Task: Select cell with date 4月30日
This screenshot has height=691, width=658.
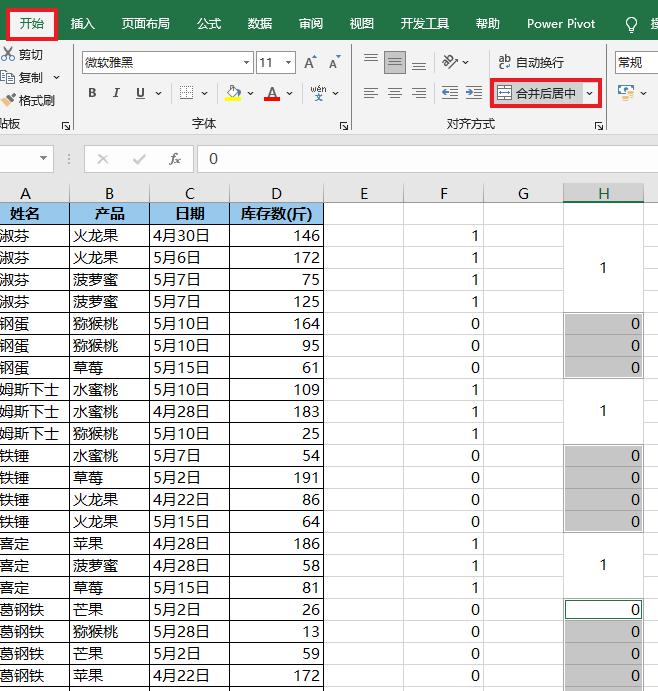Action: [190, 236]
